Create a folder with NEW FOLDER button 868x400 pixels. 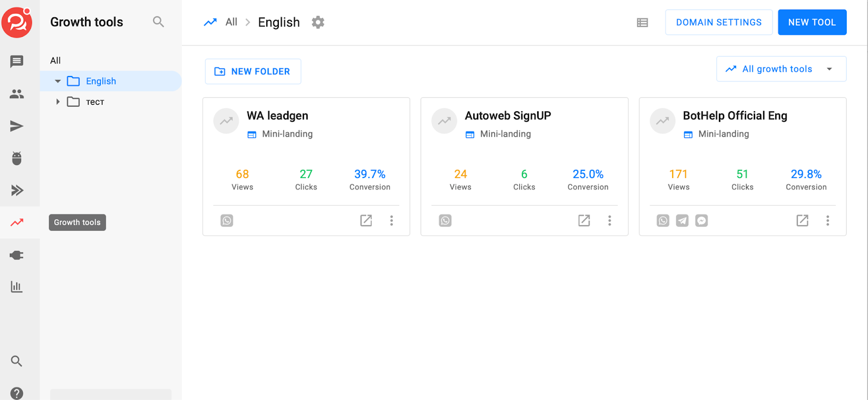pyautogui.click(x=253, y=72)
